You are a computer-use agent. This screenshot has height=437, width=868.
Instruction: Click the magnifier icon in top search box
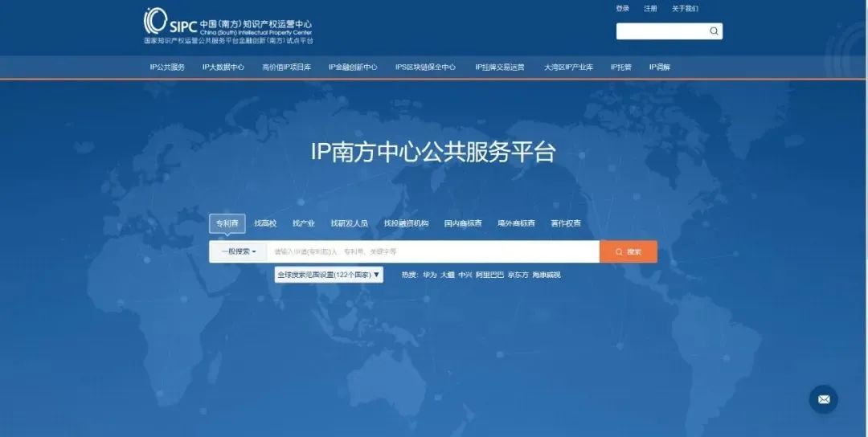tap(713, 31)
